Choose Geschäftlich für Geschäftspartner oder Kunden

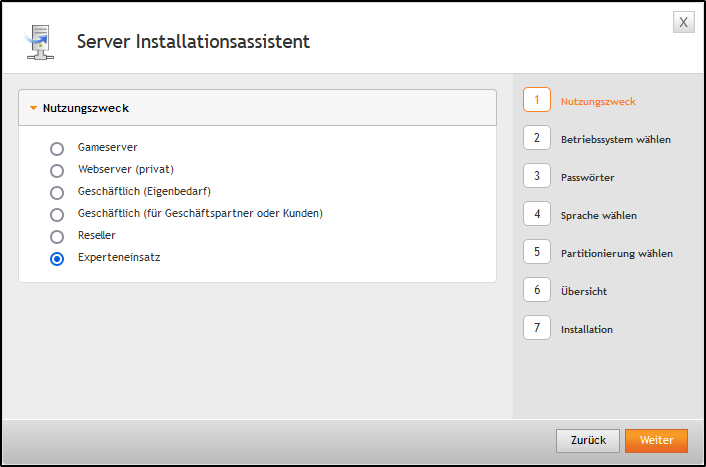coord(57,214)
